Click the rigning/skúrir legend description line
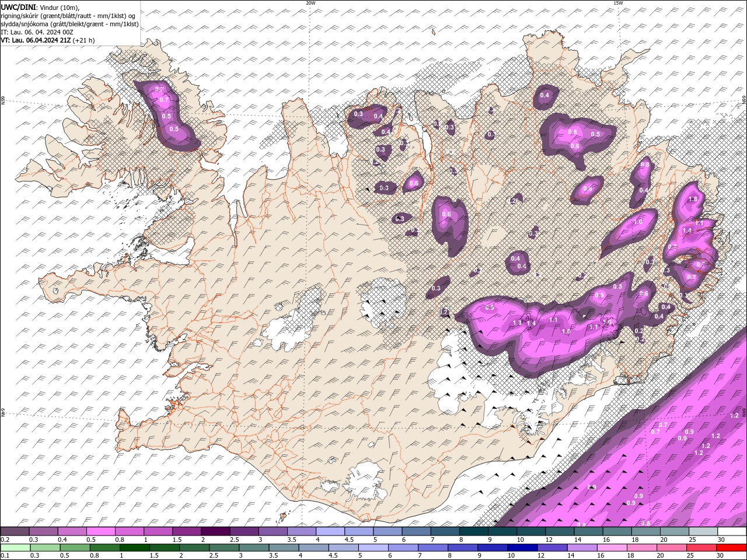The image size is (747, 560). [68, 16]
